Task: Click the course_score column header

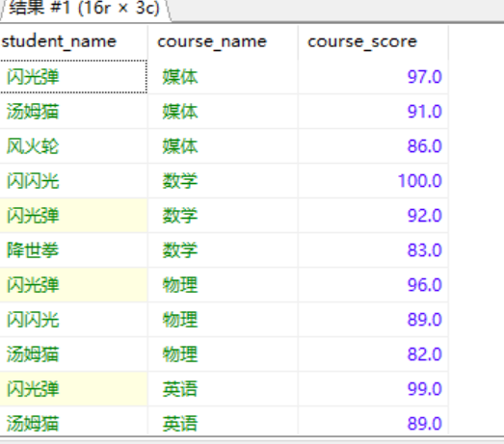Action: (x=373, y=41)
